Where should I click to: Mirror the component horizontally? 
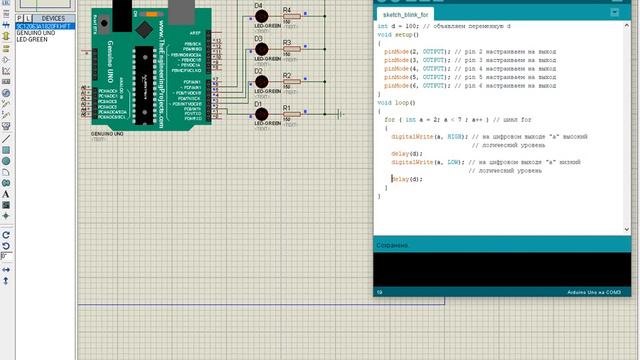[x=6, y=270]
